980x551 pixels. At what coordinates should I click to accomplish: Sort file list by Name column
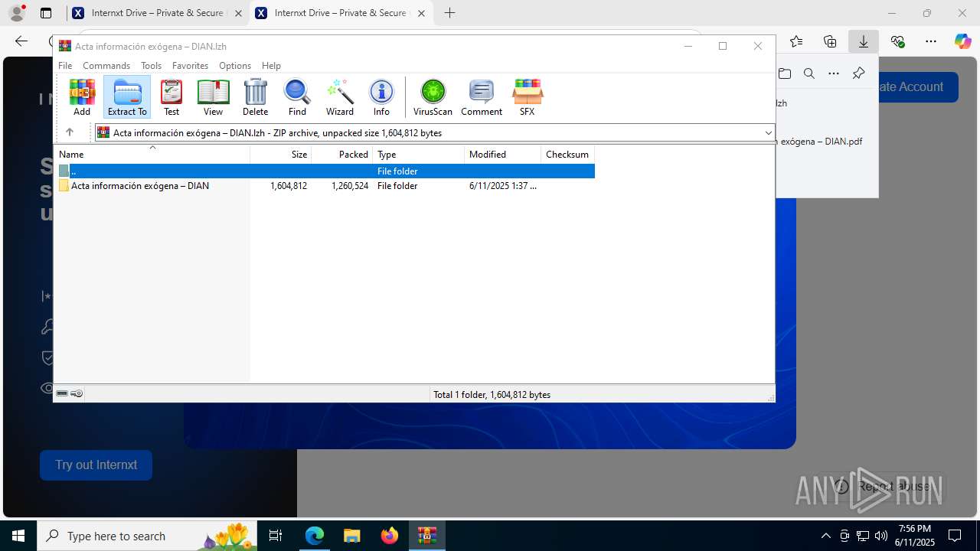(x=152, y=155)
